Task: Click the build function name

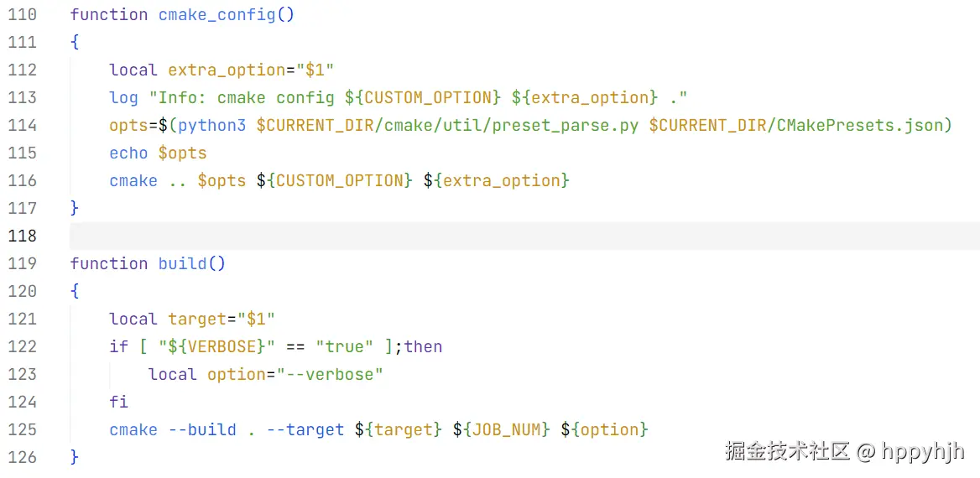Action: (x=182, y=263)
